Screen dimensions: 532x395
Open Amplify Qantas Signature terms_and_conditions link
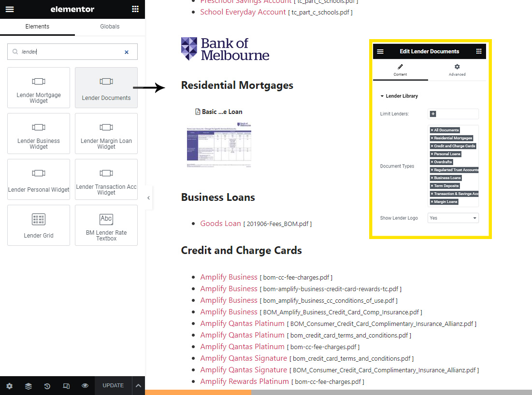pyautogui.click(x=244, y=358)
